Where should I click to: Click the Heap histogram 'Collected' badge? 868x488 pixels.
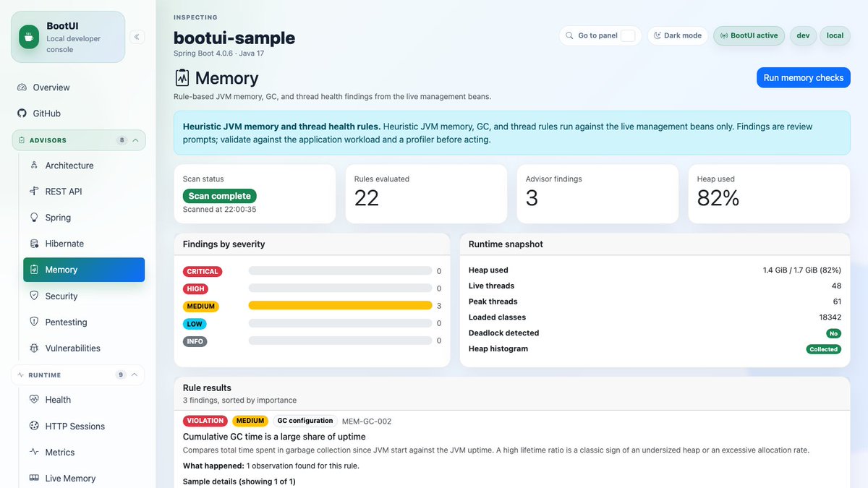824,349
